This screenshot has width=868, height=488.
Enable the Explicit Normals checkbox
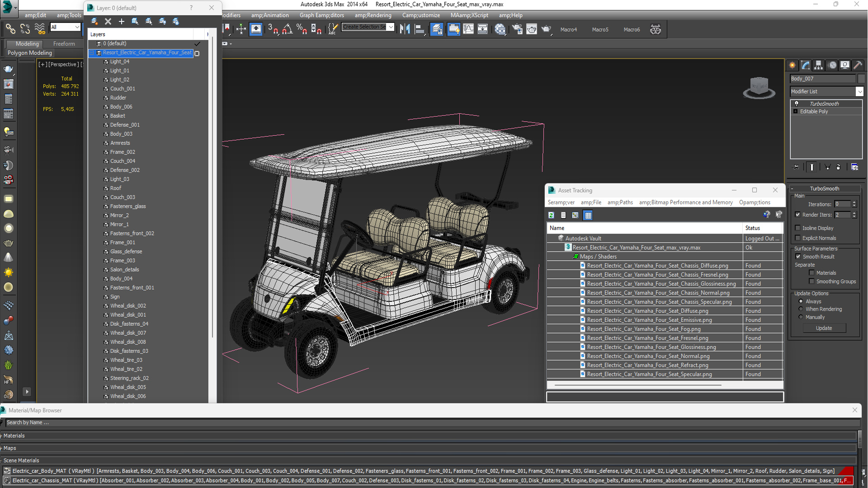coord(798,238)
